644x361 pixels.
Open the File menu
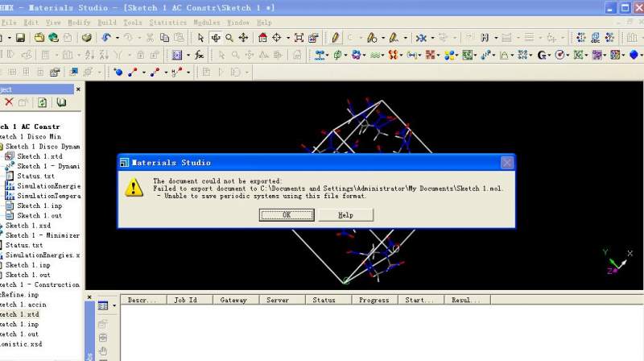click(9, 23)
